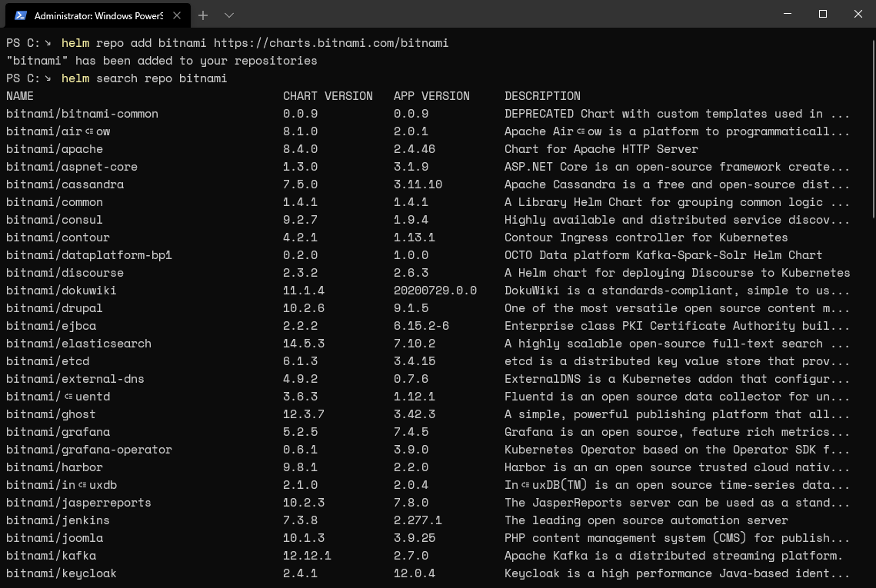Click the CHART VERSION column header
Viewport: 876px width, 588px height.
point(328,96)
